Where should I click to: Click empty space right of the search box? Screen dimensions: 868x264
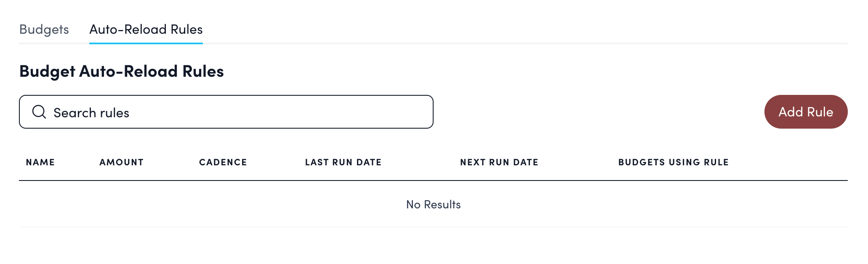tap(598, 112)
